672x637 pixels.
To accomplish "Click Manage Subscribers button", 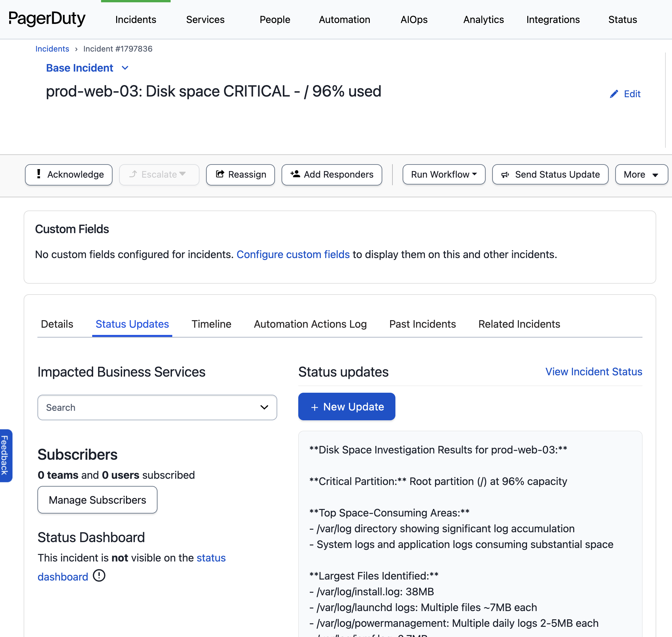I will click(x=97, y=500).
